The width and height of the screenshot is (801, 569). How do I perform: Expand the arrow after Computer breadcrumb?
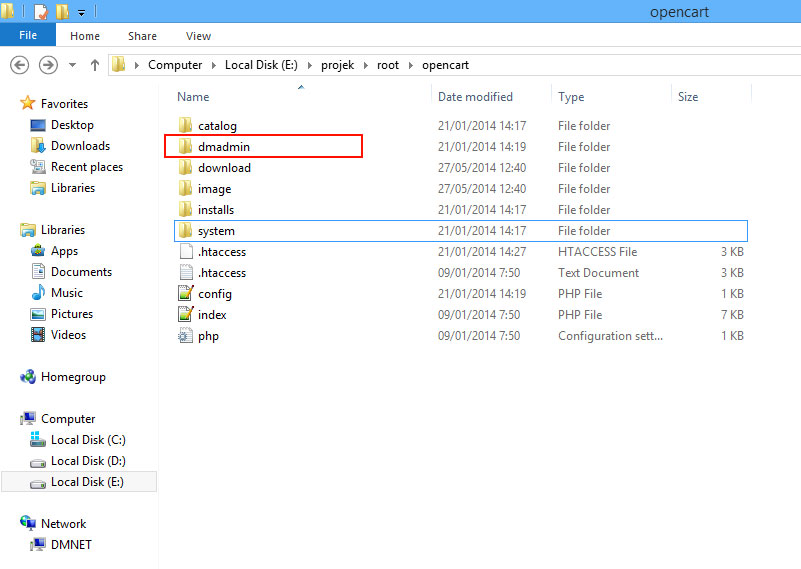pos(214,65)
